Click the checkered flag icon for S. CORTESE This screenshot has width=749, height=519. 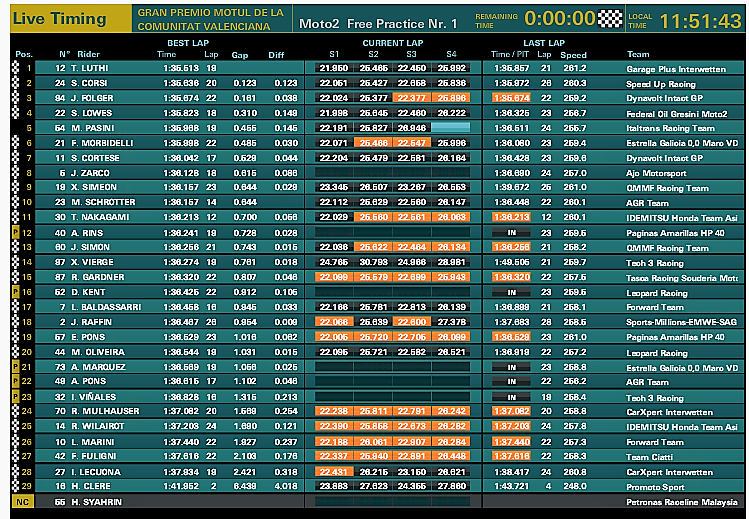[x=15, y=158]
